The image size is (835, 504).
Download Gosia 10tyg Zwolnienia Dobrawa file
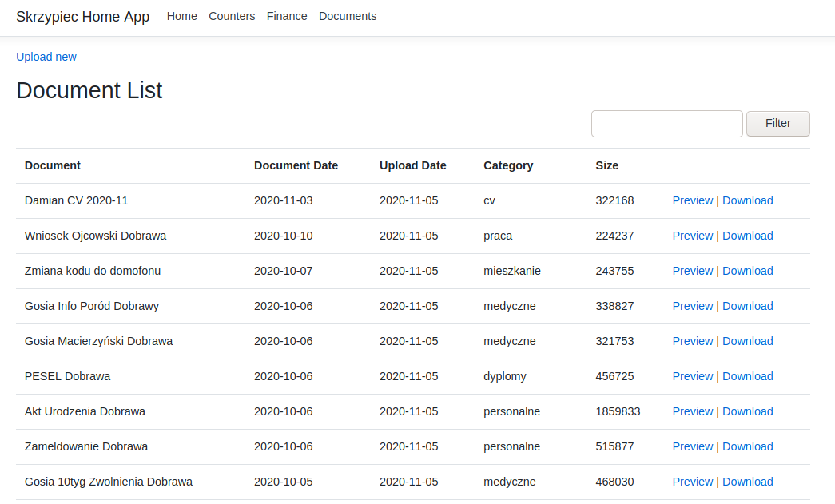(x=748, y=482)
